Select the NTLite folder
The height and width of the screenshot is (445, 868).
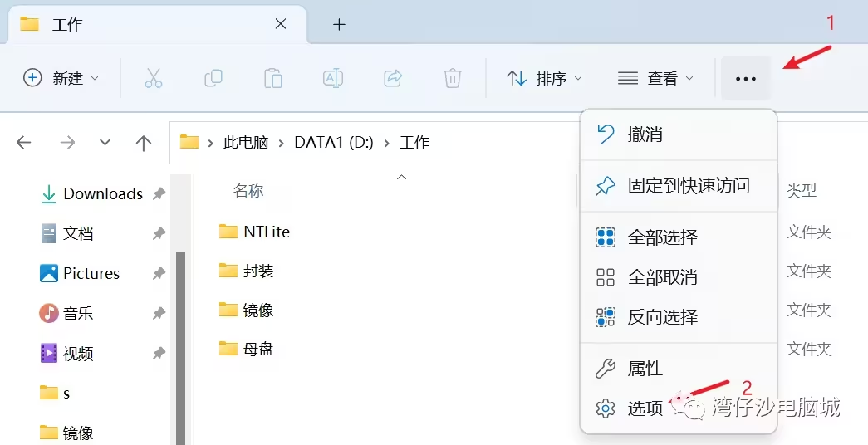(255, 232)
